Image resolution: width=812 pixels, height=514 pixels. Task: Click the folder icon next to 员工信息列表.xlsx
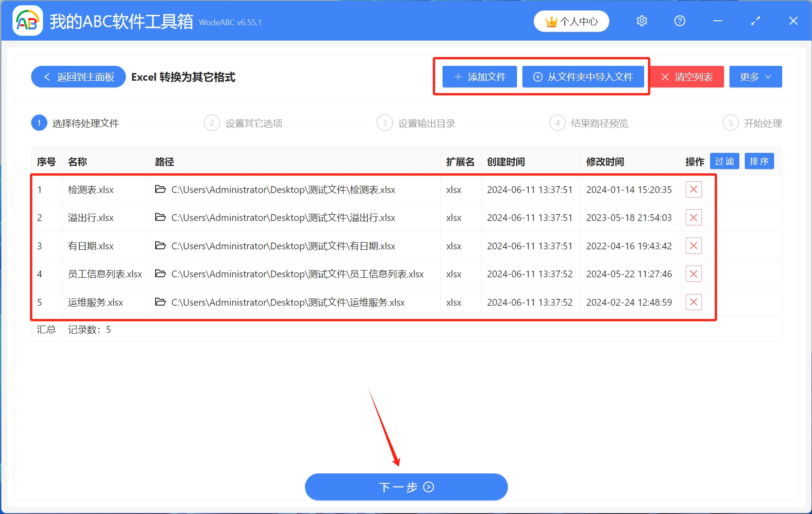click(x=161, y=274)
